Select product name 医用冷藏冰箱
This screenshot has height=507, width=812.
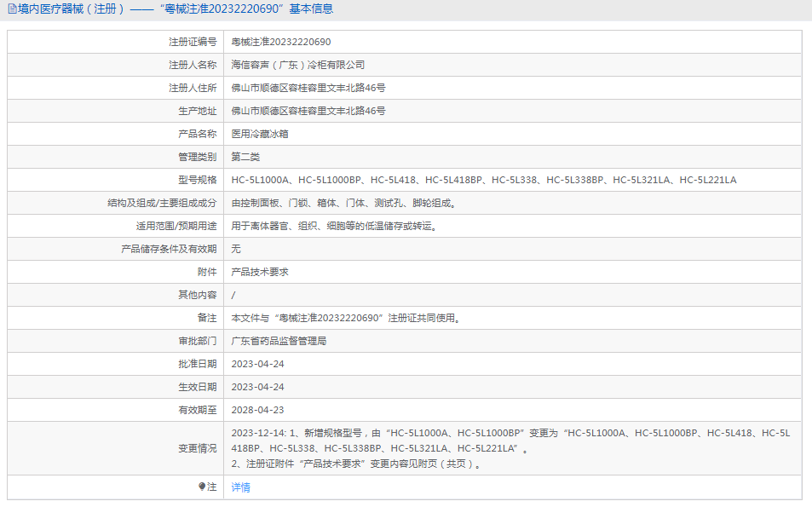click(259, 134)
